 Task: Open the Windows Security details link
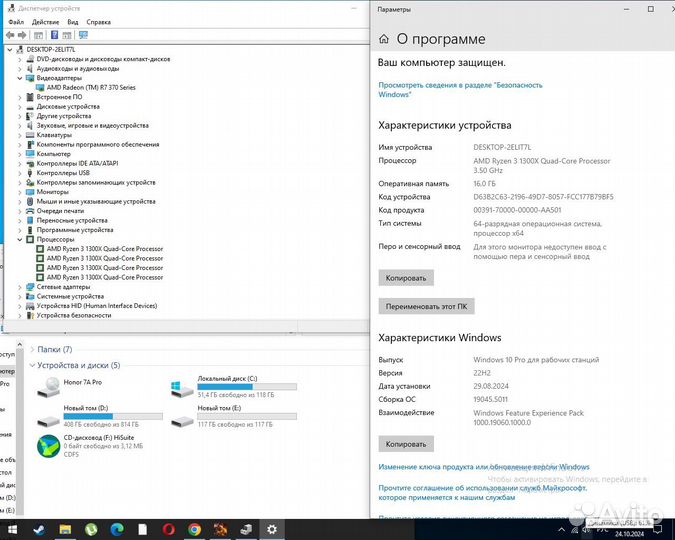(460, 90)
